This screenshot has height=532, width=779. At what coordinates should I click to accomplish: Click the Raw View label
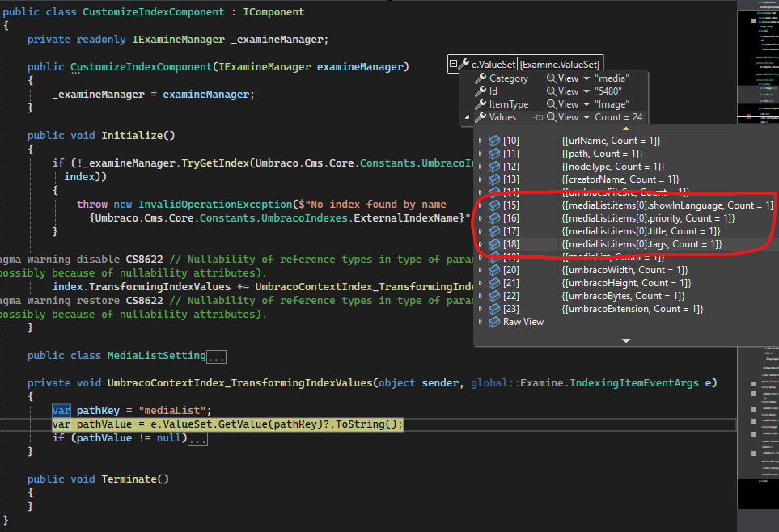pos(523,322)
